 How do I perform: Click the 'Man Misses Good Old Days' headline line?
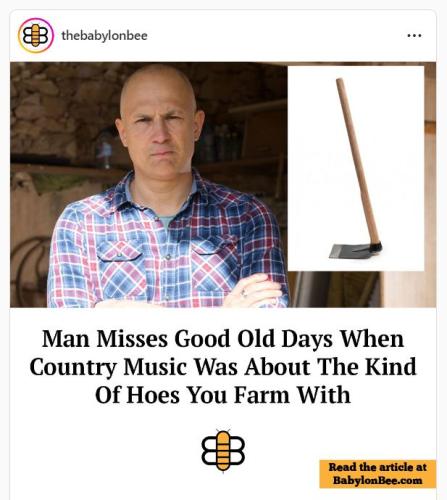point(223,339)
